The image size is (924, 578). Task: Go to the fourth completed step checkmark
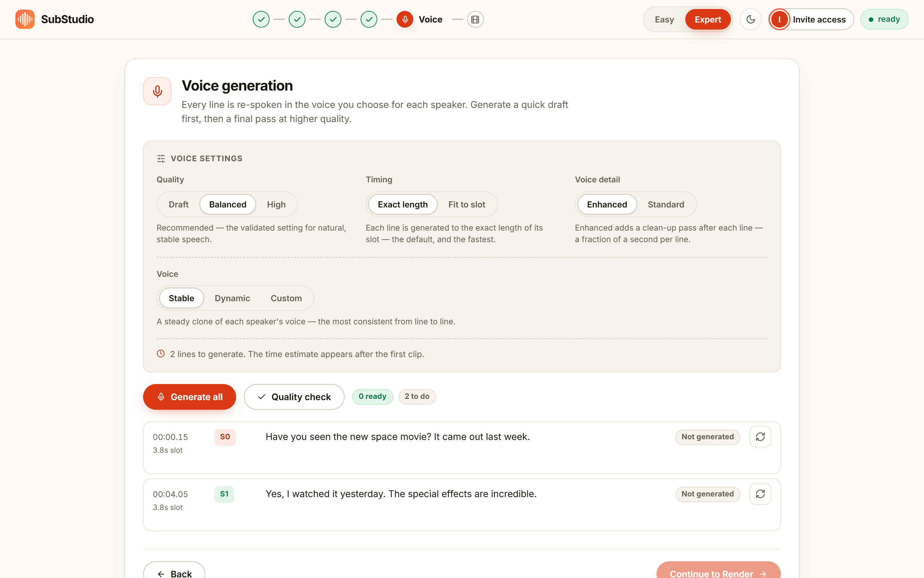369,19
